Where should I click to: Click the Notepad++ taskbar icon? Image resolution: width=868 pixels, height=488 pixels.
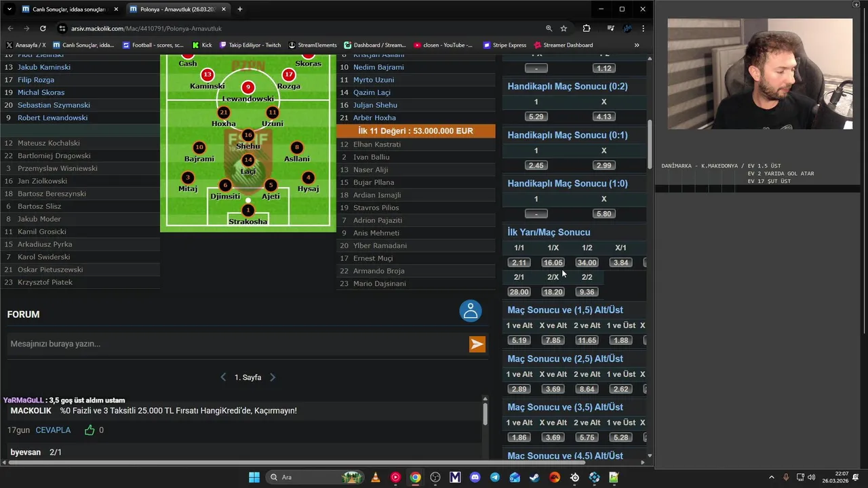[x=614, y=477]
